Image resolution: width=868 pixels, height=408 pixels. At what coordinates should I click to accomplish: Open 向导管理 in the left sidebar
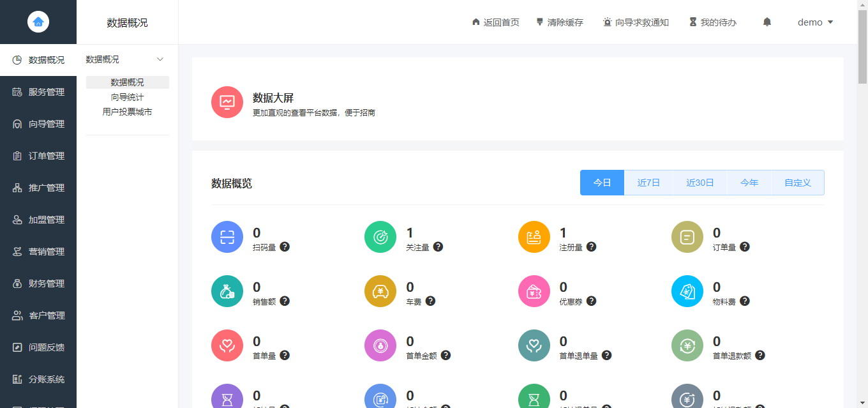click(38, 124)
